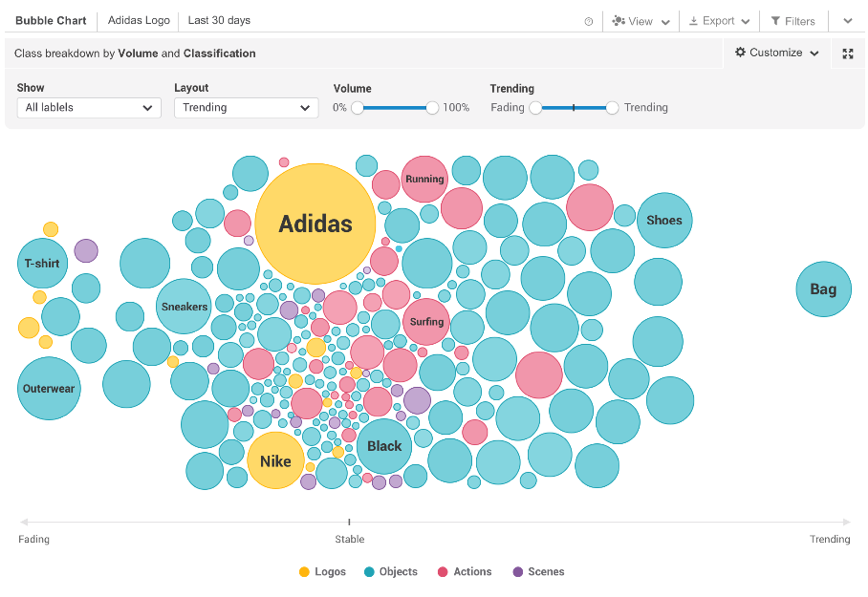Click the Volume slider's 100% handle
Screen dimensions: 868x597
click(x=432, y=107)
